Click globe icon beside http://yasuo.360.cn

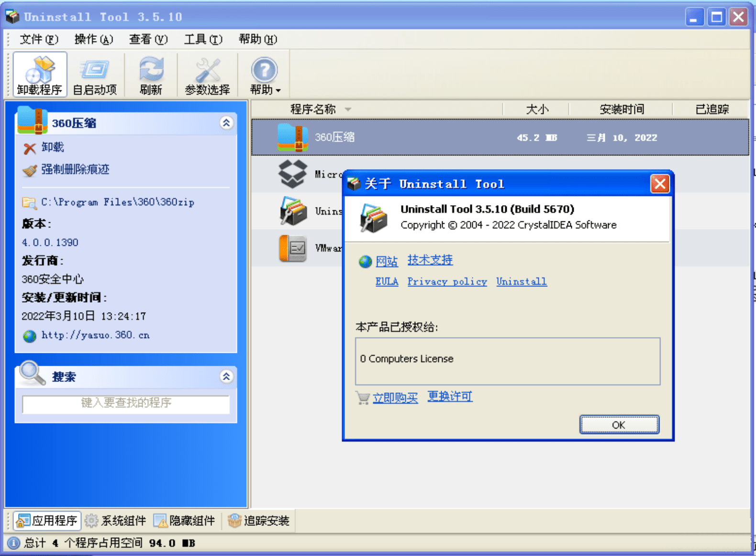(x=30, y=336)
